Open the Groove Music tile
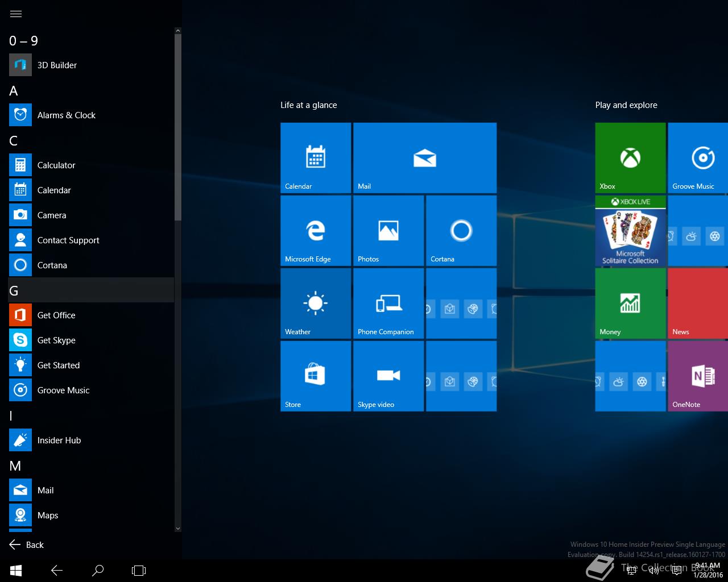The height and width of the screenshot is (582, 728). coord(698,158)
